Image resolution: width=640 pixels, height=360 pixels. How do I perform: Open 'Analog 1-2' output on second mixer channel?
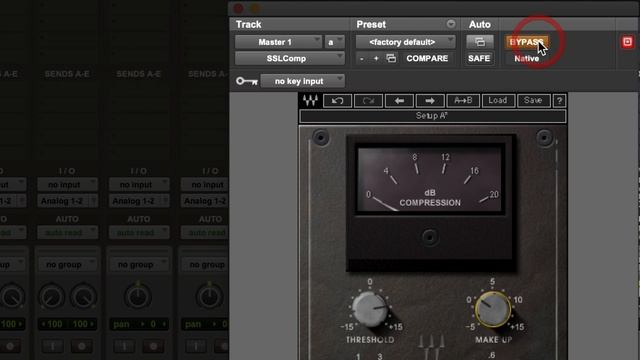point(67,201)
